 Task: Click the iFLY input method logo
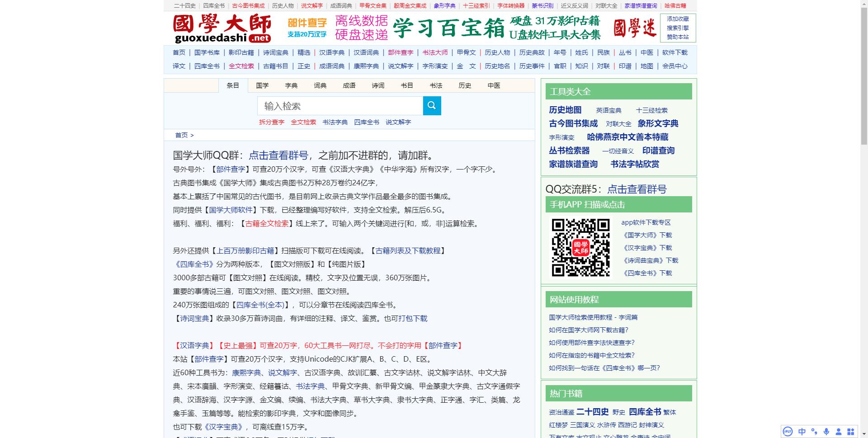[788, 431]
